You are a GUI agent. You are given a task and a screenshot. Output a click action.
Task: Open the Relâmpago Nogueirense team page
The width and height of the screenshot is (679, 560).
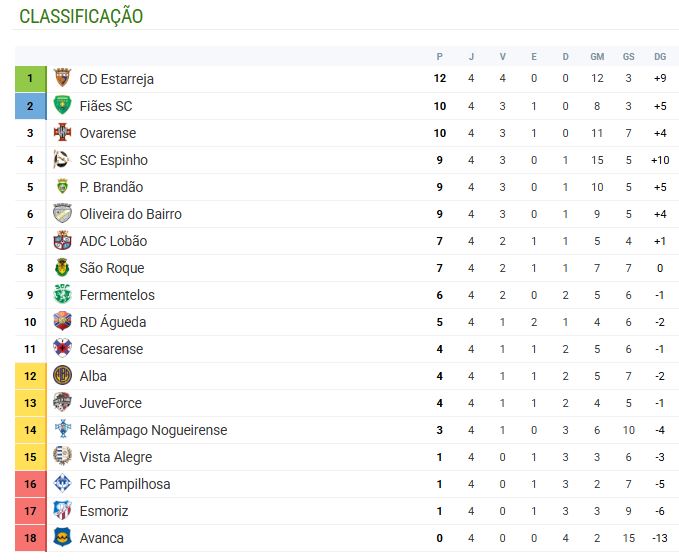point(153,430)
